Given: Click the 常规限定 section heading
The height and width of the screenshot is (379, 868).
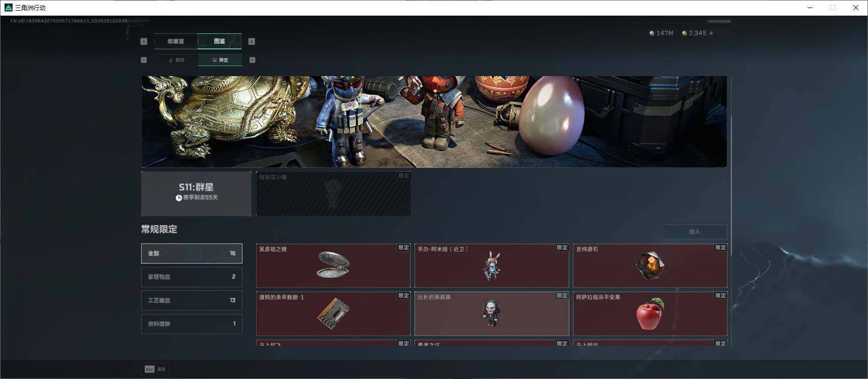Looking at the screenshot, I should click(159, 229).
